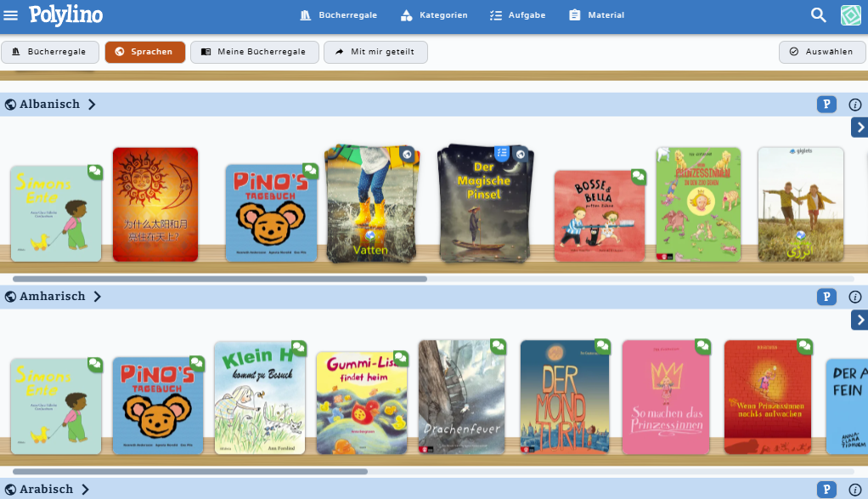This screenshot has width=868, height=499.
Task: Open the giglets children field book
Action: click(800, 204)
